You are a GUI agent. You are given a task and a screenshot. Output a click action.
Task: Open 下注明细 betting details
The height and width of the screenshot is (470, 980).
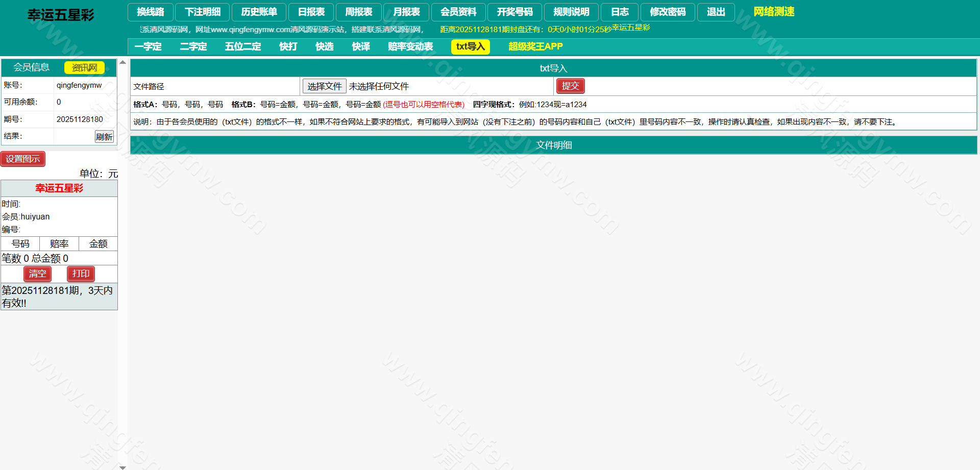point(202,12)
